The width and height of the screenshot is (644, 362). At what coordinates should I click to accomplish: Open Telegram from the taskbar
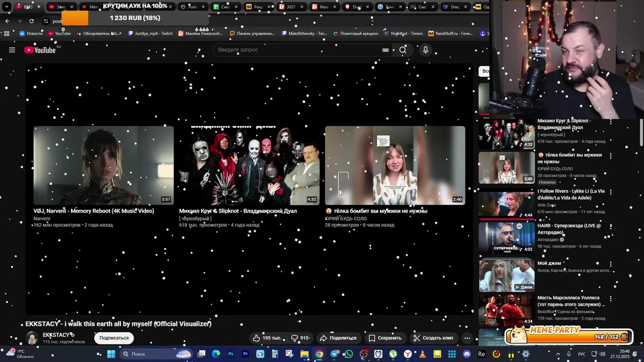pos(334,354)
